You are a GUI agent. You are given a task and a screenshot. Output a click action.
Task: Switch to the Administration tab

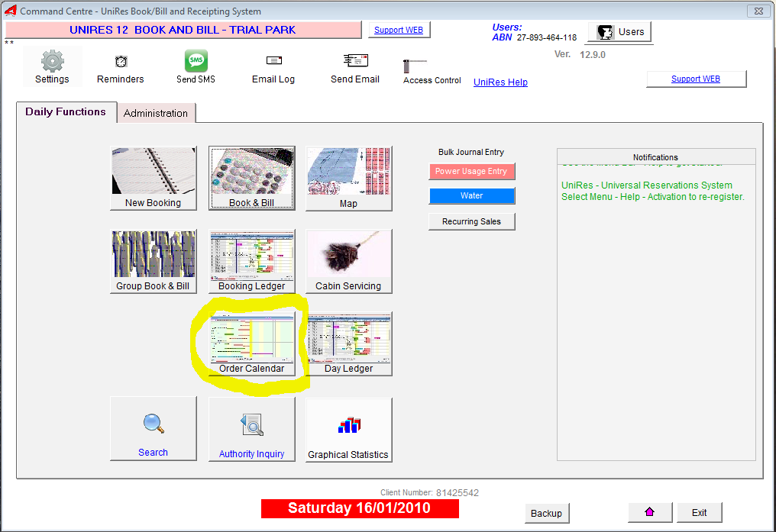pos(156,113)
